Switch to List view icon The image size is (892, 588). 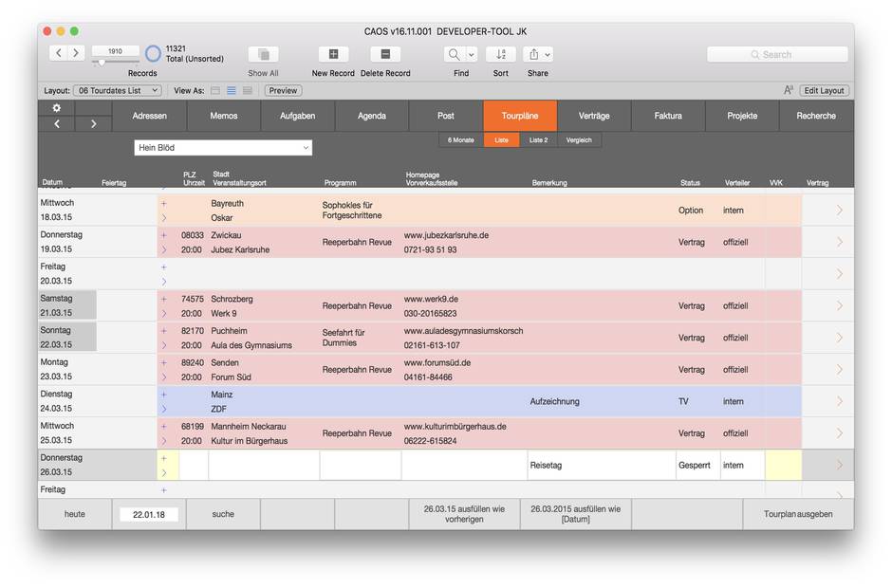pyautogui.click(x=232, y=90)
